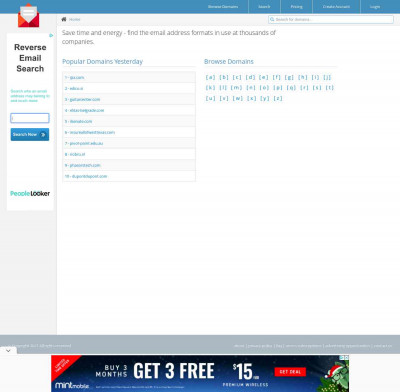Browse domains starting with [r]

pos(304,88)
